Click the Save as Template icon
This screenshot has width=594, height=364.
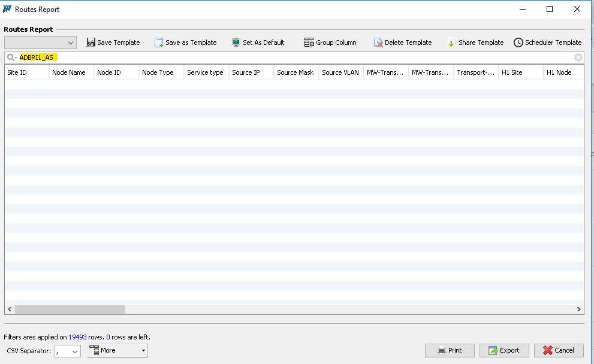point(159,43)
